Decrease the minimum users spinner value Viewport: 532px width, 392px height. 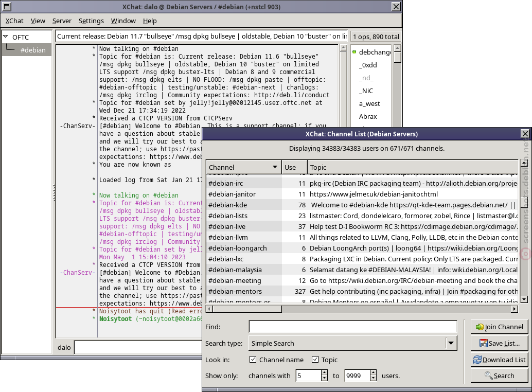(324, 378)
